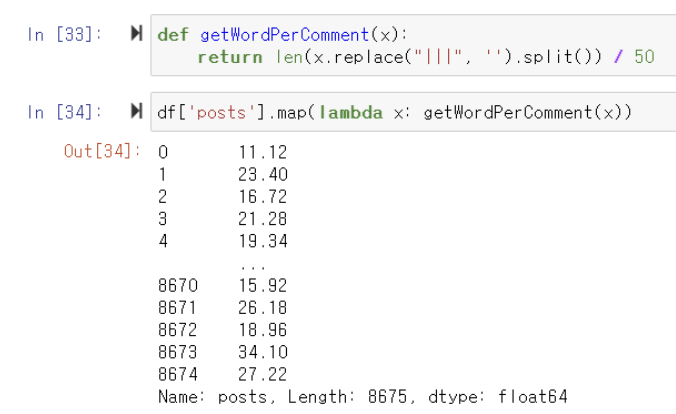Run cell In [34] with its run icon

137,111
